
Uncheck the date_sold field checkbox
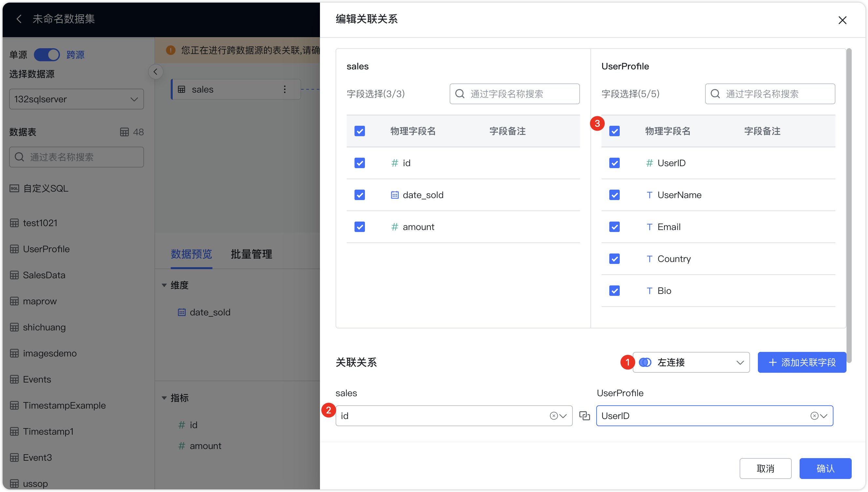[359, 195]
